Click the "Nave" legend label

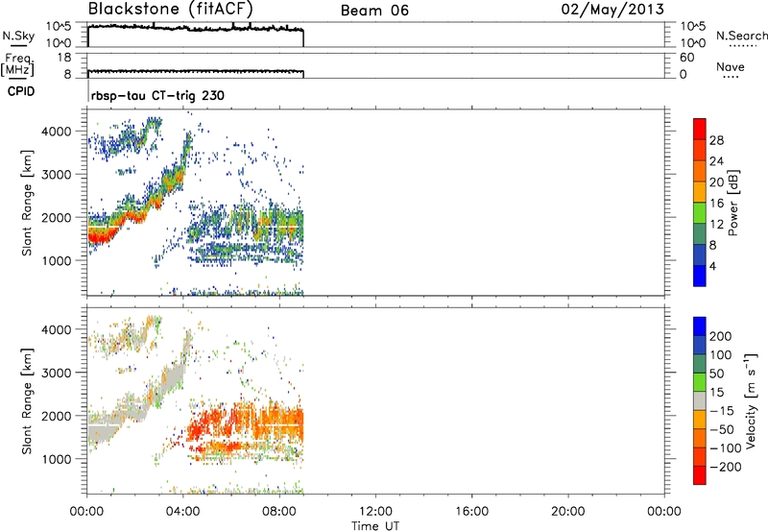click(x=731, y=66)
